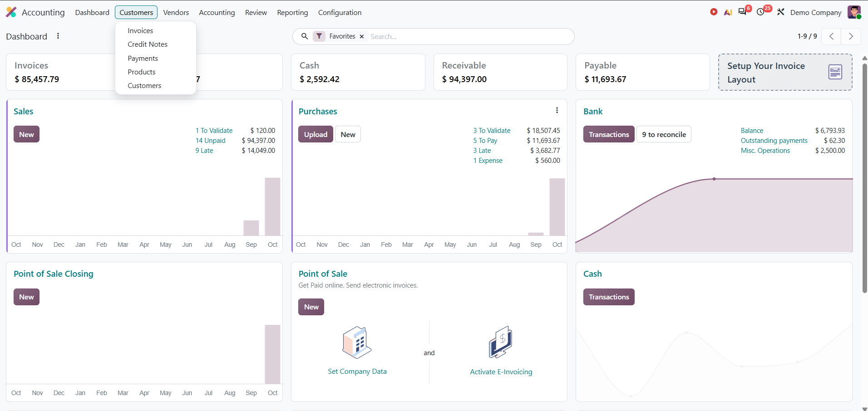This screenshot has height=411, width=868.
Task: Click the red screen-record icon in top bar
Action: 714,12
